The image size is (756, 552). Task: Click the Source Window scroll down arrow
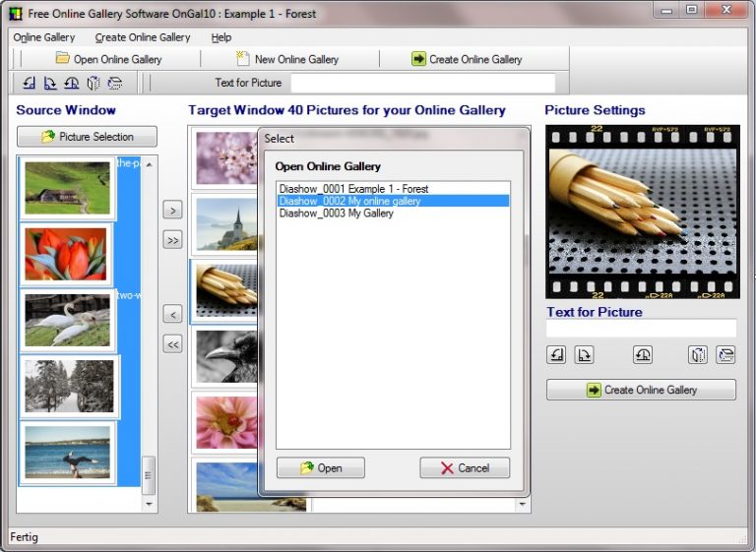point(149,504)
